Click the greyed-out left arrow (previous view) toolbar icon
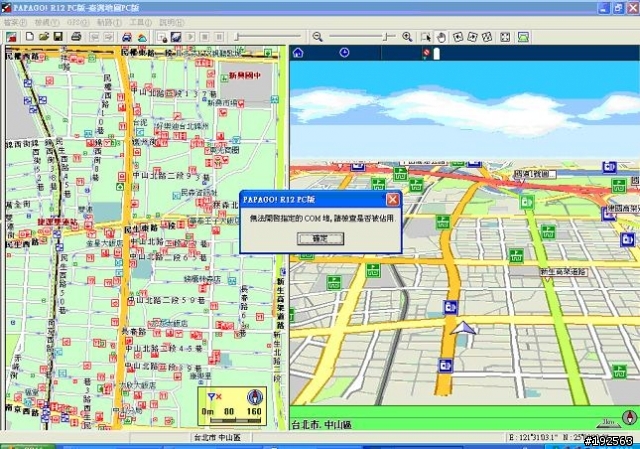The image size is (640, 449). tap(94, 37)
